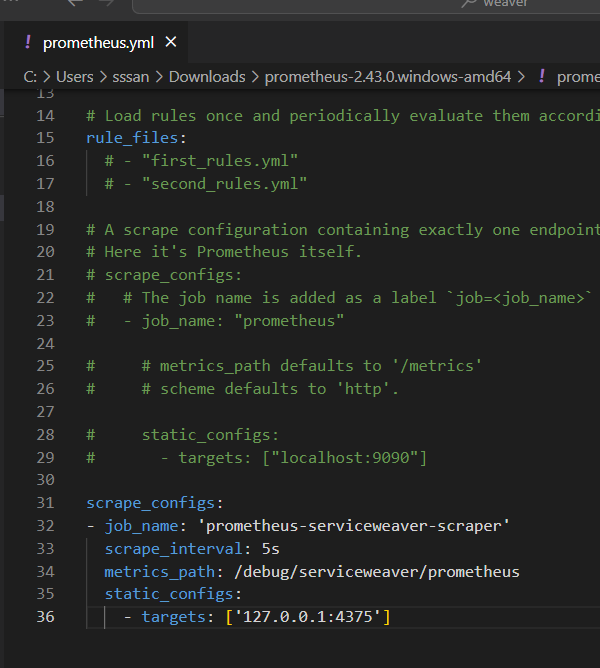Open the 'Downloads' breadcrumb segment

click(207, 77)
